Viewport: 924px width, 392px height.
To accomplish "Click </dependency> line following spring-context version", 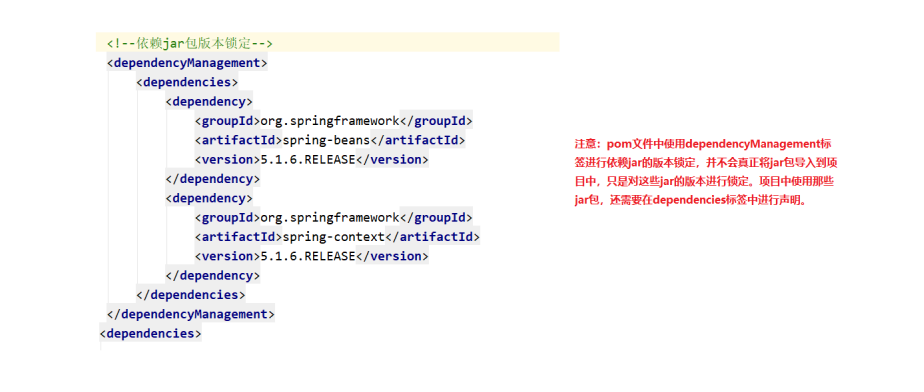I will (x=213, y=275).
